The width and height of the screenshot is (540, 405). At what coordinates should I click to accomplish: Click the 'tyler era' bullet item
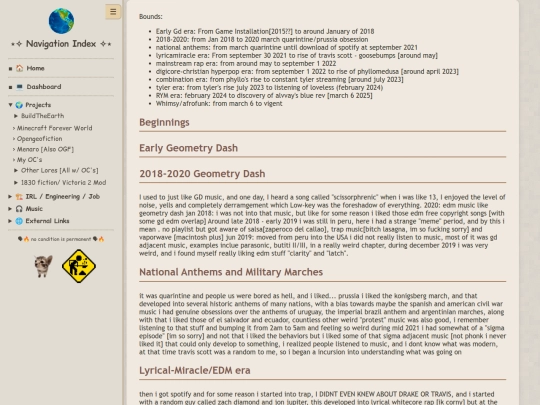[x=269, y=87]
